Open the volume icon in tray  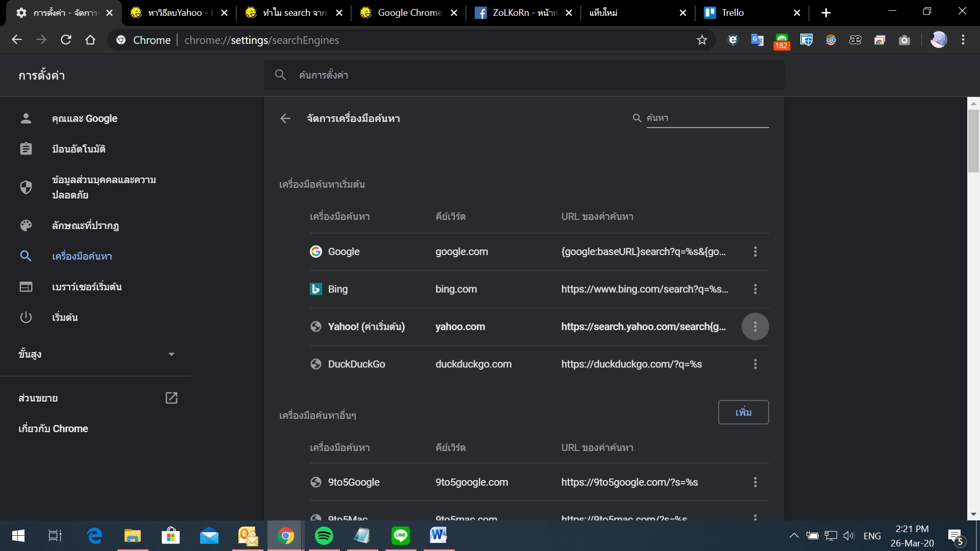coord(848,536)
